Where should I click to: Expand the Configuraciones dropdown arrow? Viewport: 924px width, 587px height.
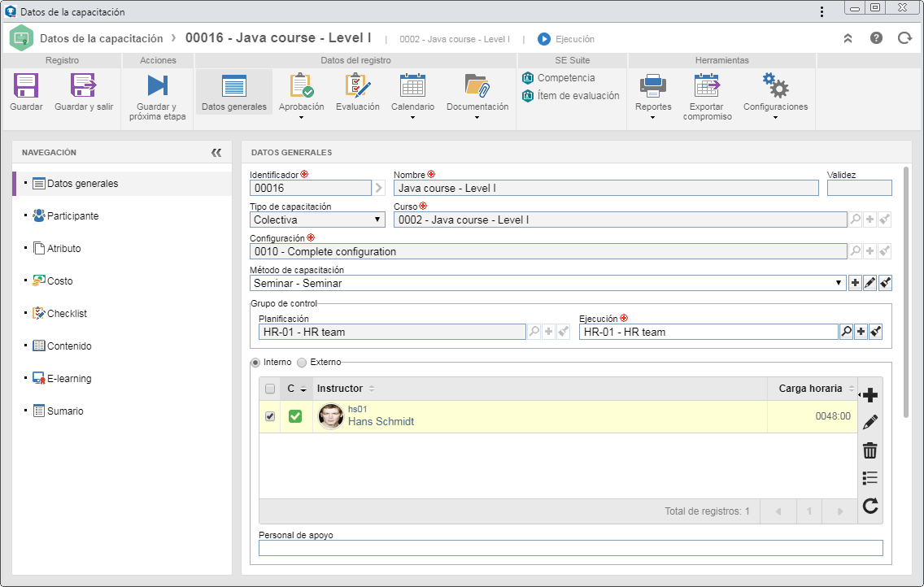pos(775,118)
